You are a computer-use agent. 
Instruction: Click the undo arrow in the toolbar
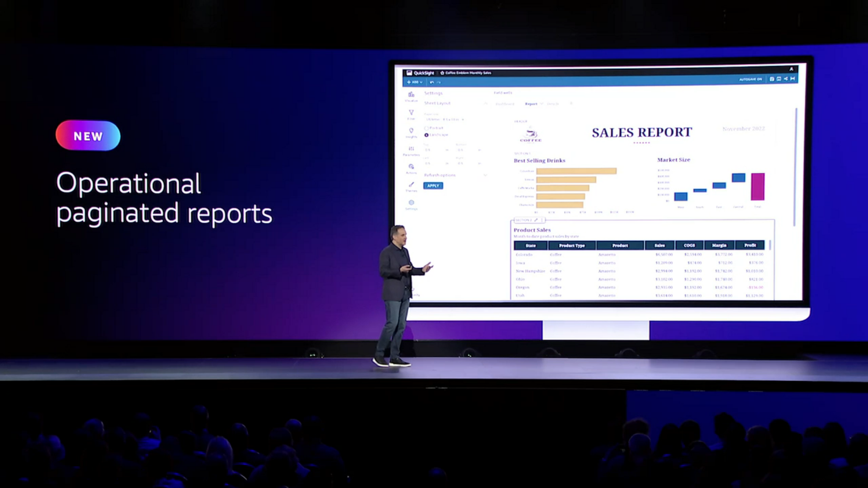[432, 82]
